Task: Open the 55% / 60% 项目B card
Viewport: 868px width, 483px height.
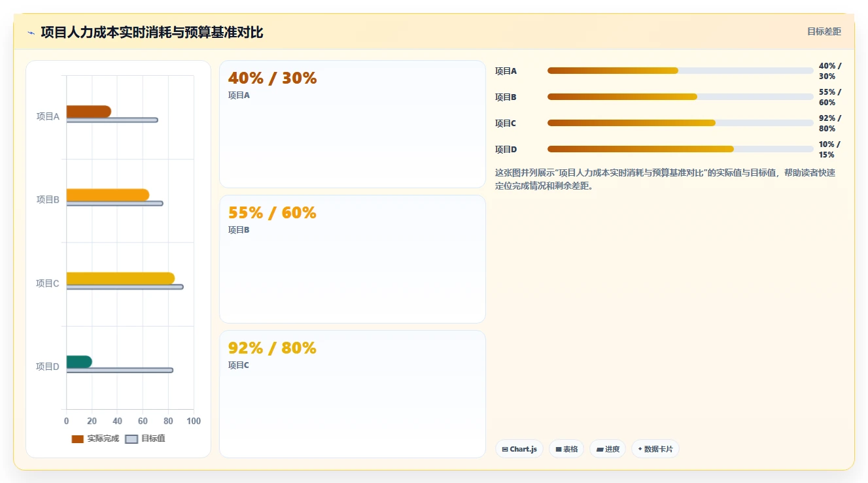Action: tap(353, 259)
